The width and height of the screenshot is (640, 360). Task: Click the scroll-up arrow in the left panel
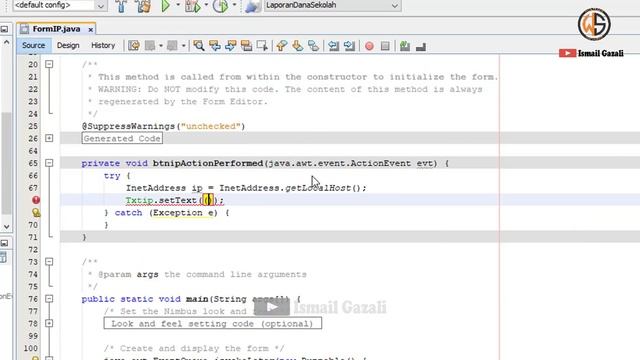pyautogui.click(x=7, y=42)
